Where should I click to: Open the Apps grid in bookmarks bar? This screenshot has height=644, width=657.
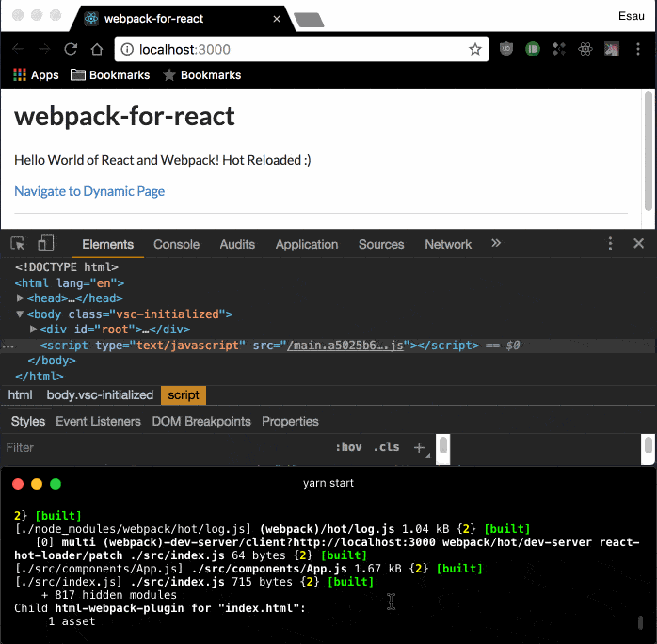click(x=36, y=75)
